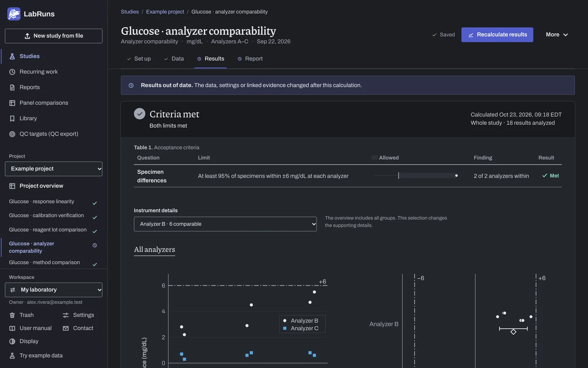Click the Criteria met check badge
588x368 pixels.
pos(140,114)
